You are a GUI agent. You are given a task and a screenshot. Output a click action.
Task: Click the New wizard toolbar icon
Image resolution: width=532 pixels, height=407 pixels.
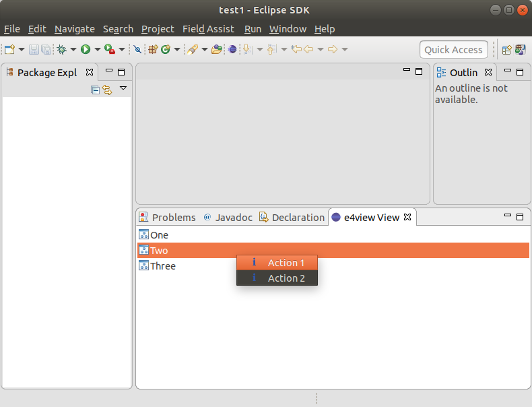click(x=10, y=50)
